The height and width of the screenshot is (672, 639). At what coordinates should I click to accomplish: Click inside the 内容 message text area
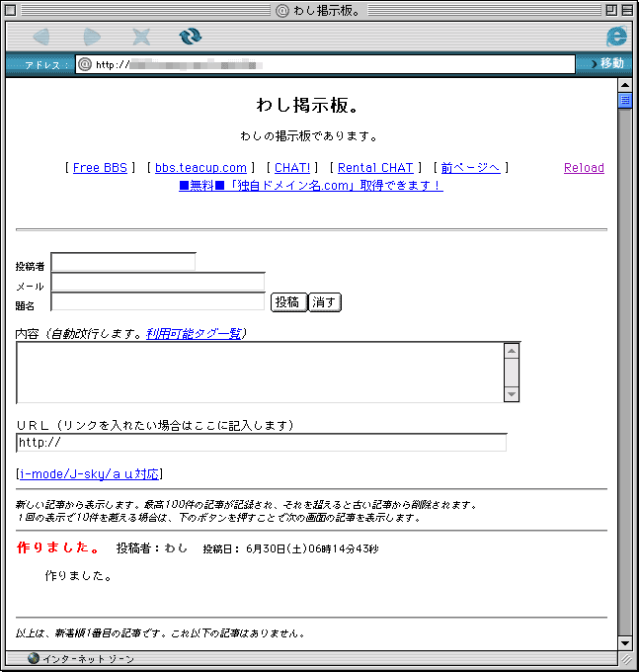tap(260, 373)
